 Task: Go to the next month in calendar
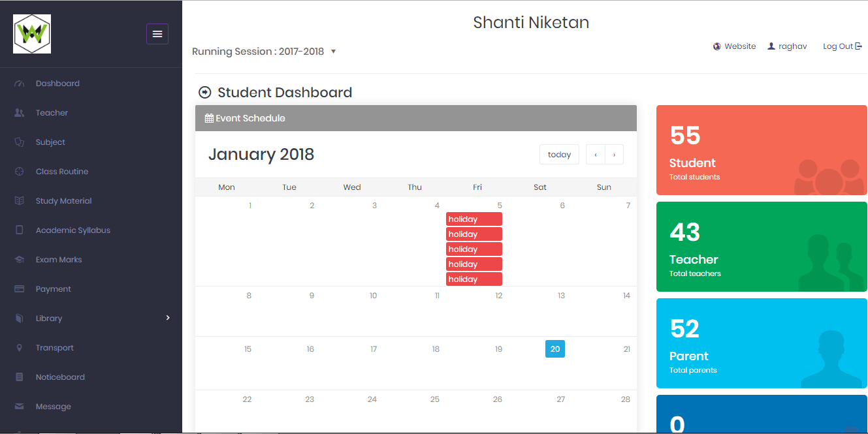614,155
